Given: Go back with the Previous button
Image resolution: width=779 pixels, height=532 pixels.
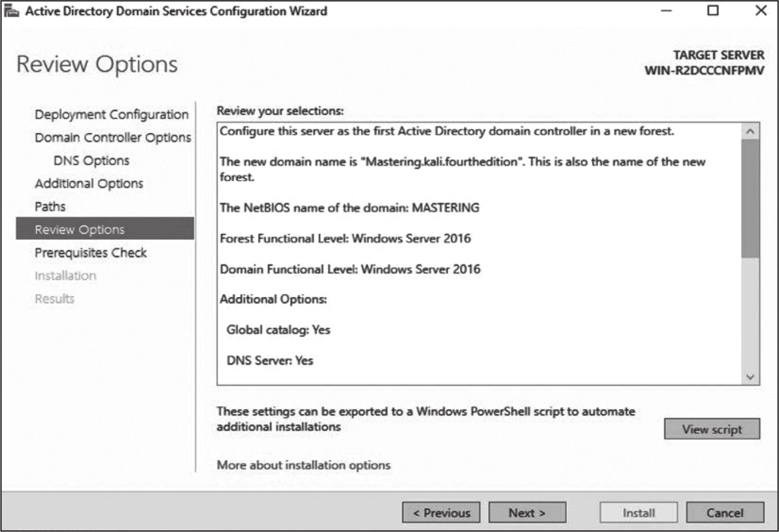Looking at the screenshot, I should point(441,513).
